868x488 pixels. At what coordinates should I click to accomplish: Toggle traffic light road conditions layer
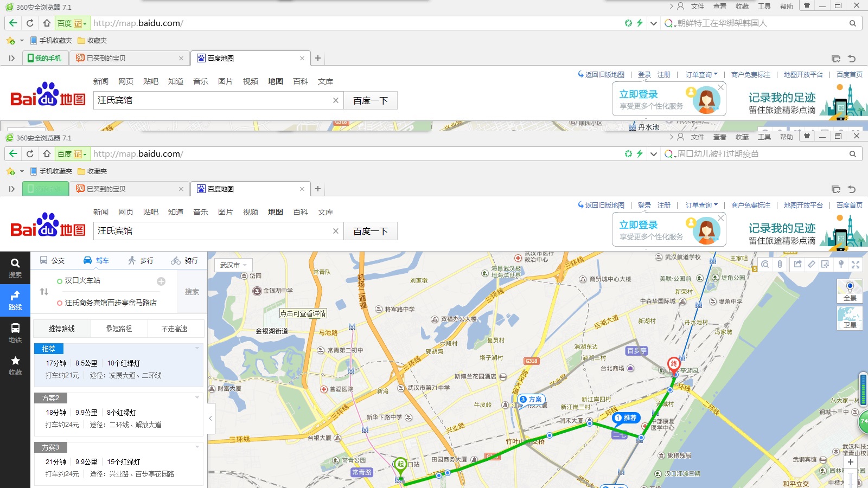[780, 265]
